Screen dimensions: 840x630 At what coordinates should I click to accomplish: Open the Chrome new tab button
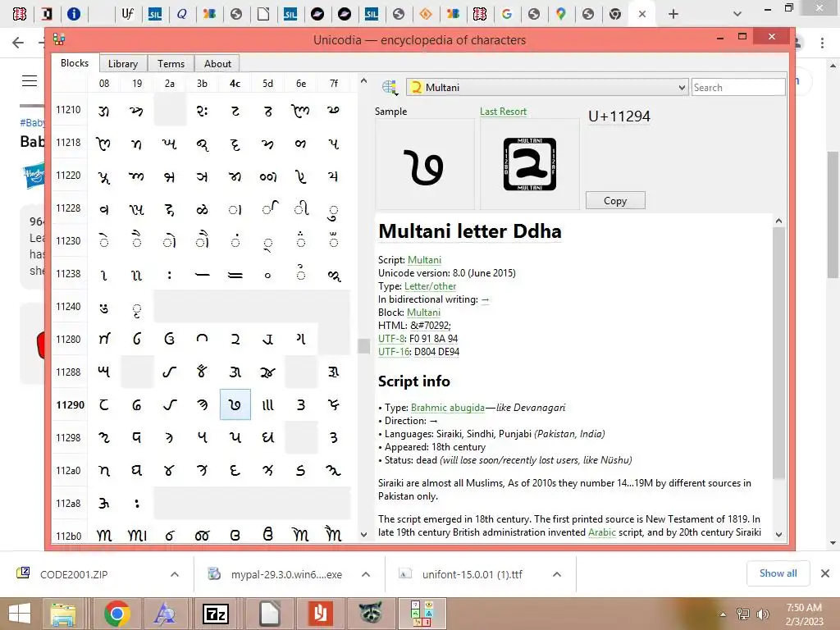673,14
